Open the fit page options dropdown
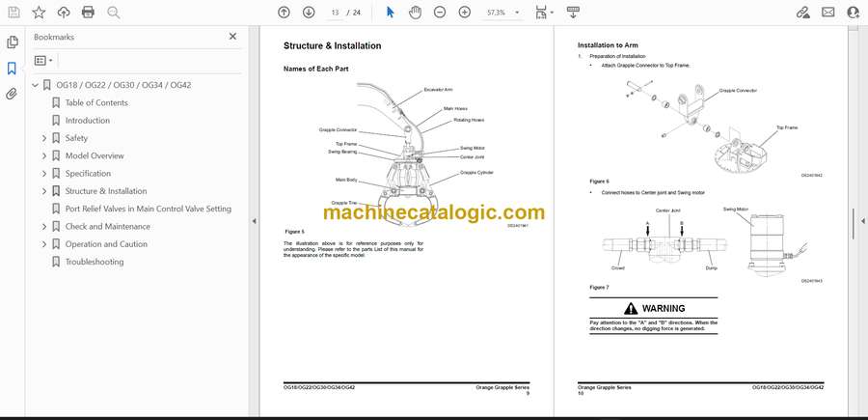Image resolution: width=868 pixels, height=420 pixels. 544,13
